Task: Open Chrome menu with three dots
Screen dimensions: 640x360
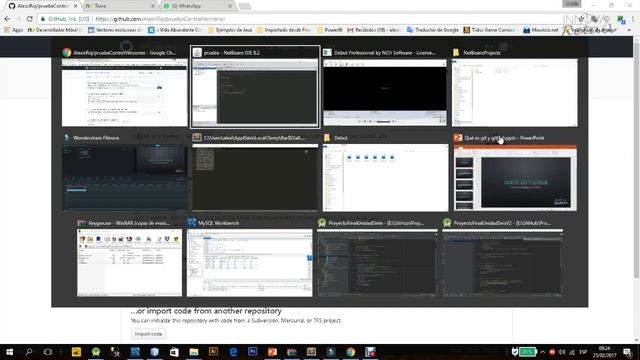Action: tap(633, 19)
